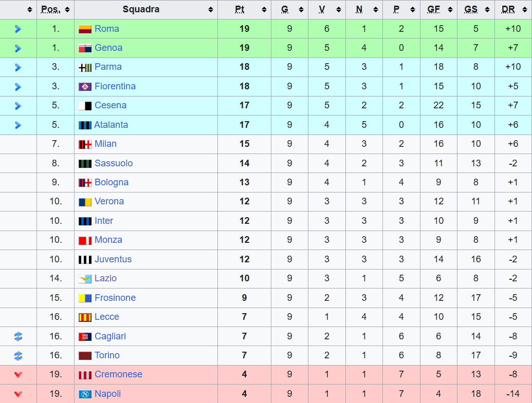Sort table by Squadra column

pyautogui.click(x=146, y=10)
